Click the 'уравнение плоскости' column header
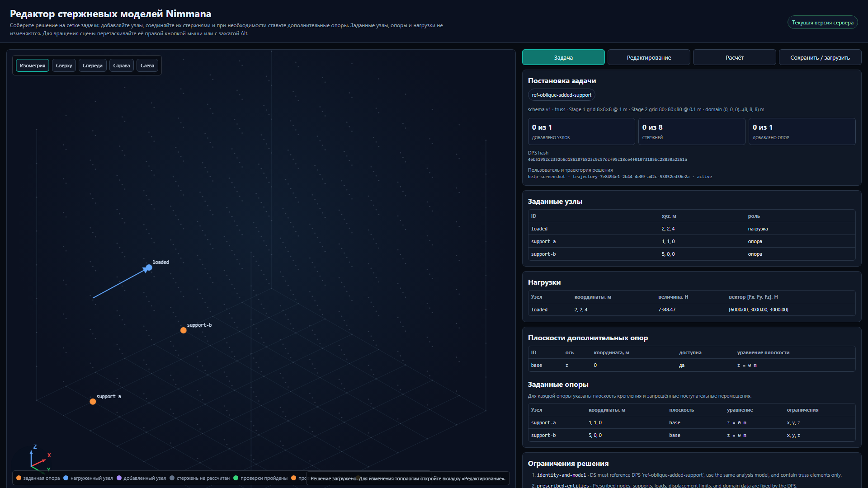 tap(763, 352)
